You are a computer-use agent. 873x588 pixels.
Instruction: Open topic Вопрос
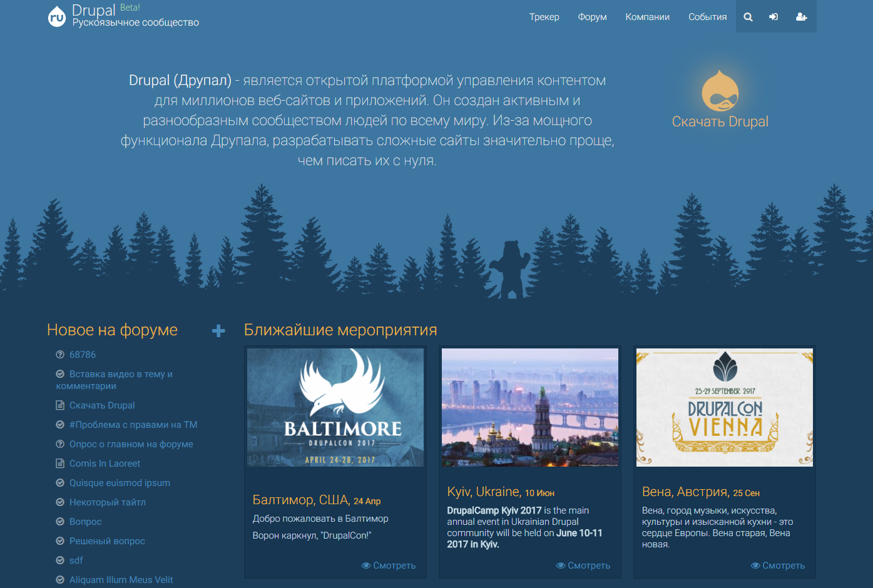(x=85, y=522)
